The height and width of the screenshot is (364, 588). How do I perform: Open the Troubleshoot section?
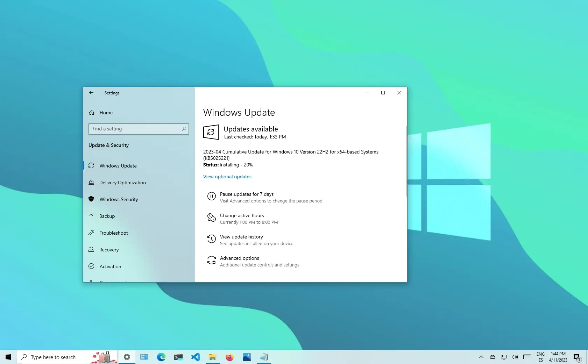click(114, 233)
